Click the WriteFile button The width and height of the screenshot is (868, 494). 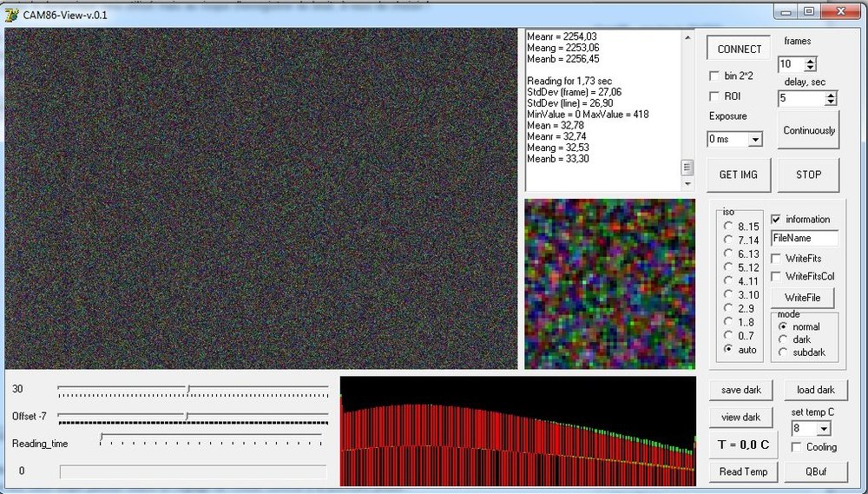click(802, 298)
